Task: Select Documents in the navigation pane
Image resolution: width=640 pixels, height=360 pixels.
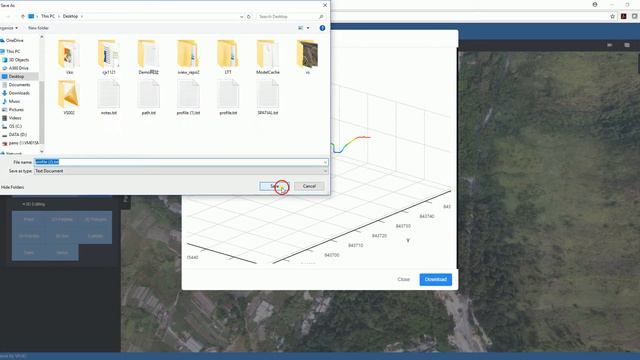Action: click(x=19, y=85)
